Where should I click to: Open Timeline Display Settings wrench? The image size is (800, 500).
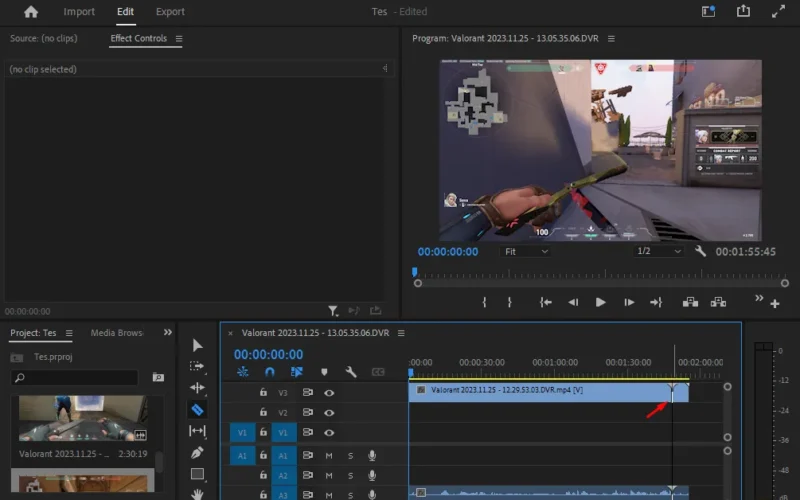(x=351, y=372)
